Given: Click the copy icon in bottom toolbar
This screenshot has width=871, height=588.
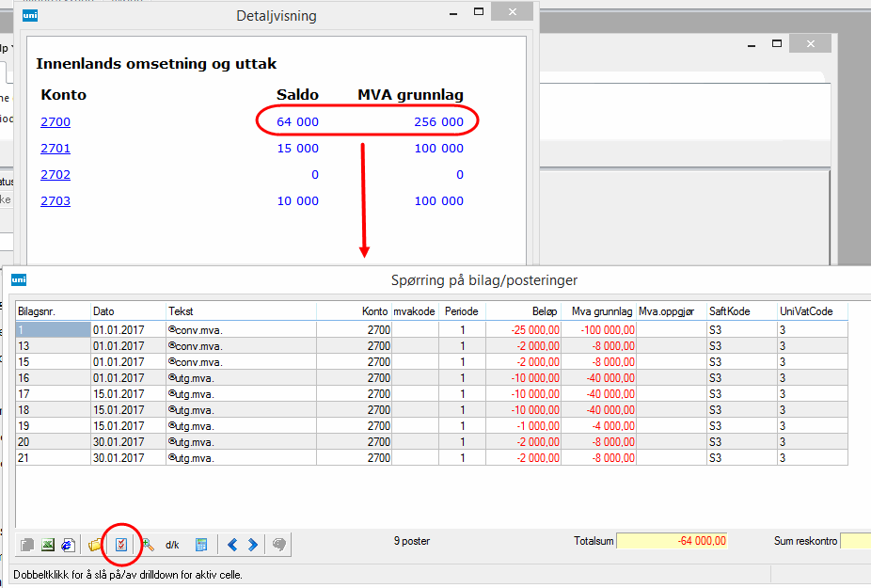Looking at the screenshot, I should click(27, 544).
